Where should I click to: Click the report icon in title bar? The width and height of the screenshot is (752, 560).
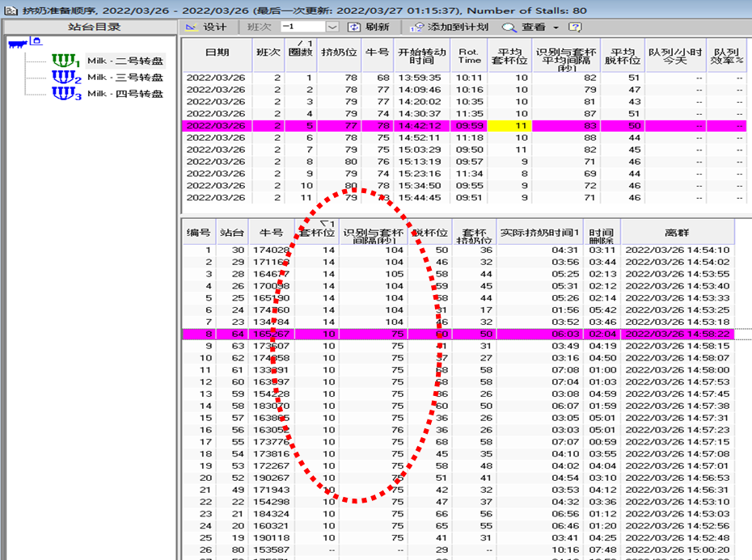[11, 11]
